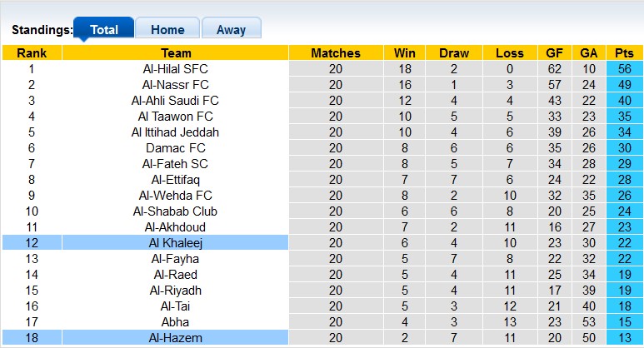Open the Al-Nassr FC team link
Viewport: 644px width, 348px height.
click(x=176, y=85)
